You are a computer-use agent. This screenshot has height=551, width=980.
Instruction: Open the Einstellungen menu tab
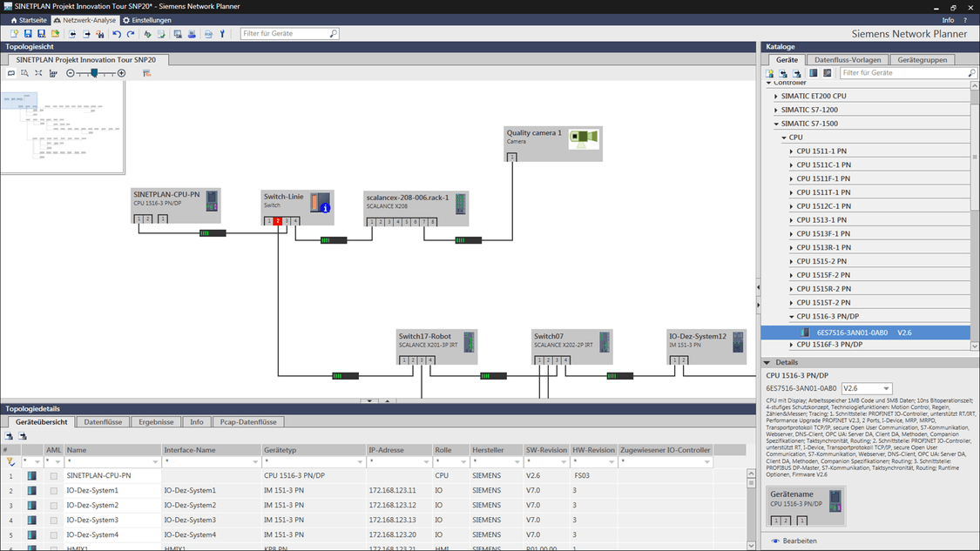146,20
